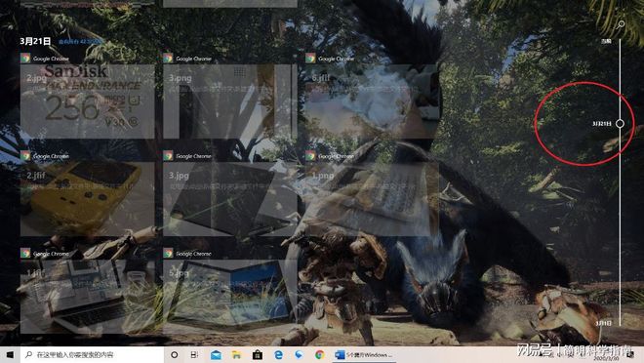Viewport: 644px width, 363px height.
Task: Jump to 当前 at the timeline top
Action: pyautogui.click(x=606, y=41)
